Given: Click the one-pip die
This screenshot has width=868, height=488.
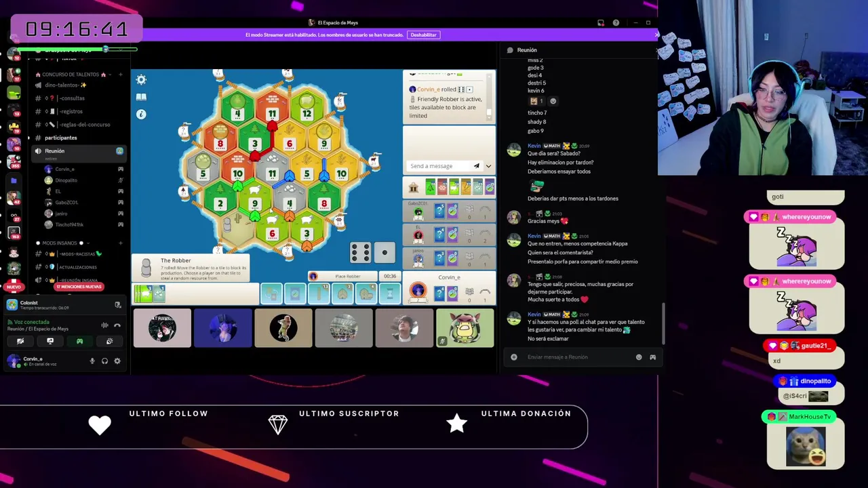Looking at the screenshot, I should (384, 253).
